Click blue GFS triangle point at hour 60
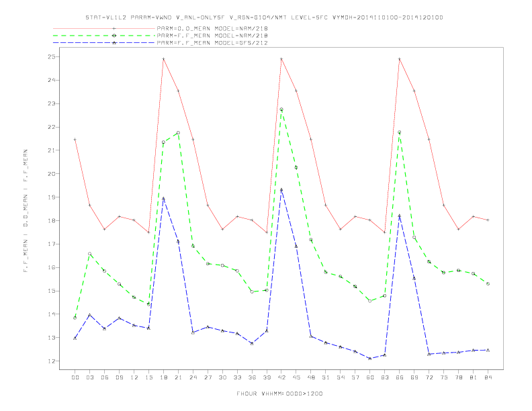The width and height of the screenshot is (532, 411). (x=370, y=359)
